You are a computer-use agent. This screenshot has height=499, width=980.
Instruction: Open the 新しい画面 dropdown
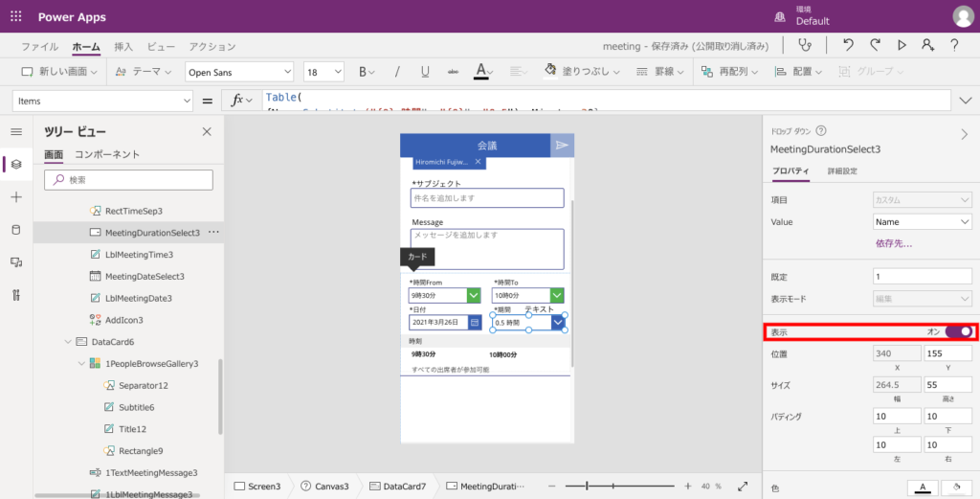59,72
